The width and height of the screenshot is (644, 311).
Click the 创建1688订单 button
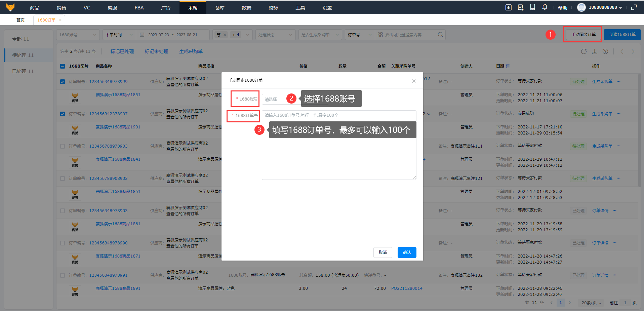622,35
